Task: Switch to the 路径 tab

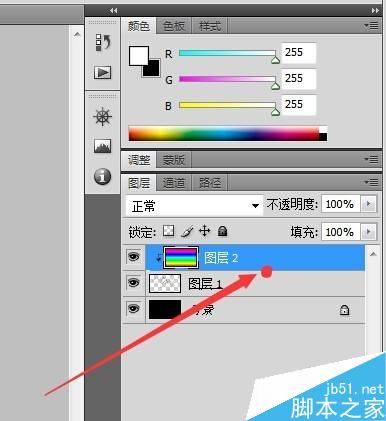Action: 210,183
